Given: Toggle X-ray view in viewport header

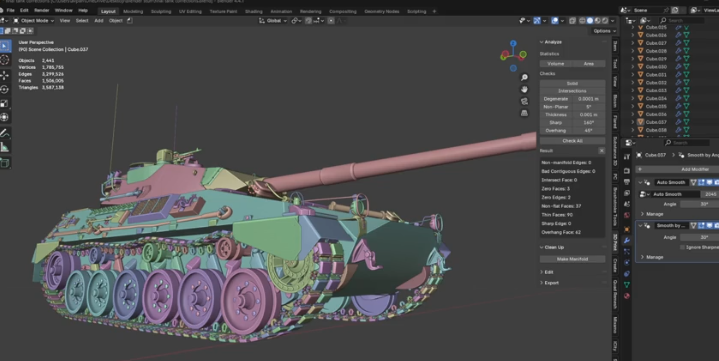Looking at the screenshot, I should tap(573, 21).
